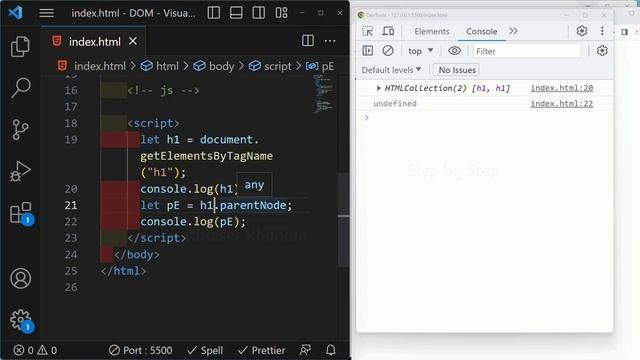Open the top JavaScript context dropdown
640x360 pixels.
point(420,51)
